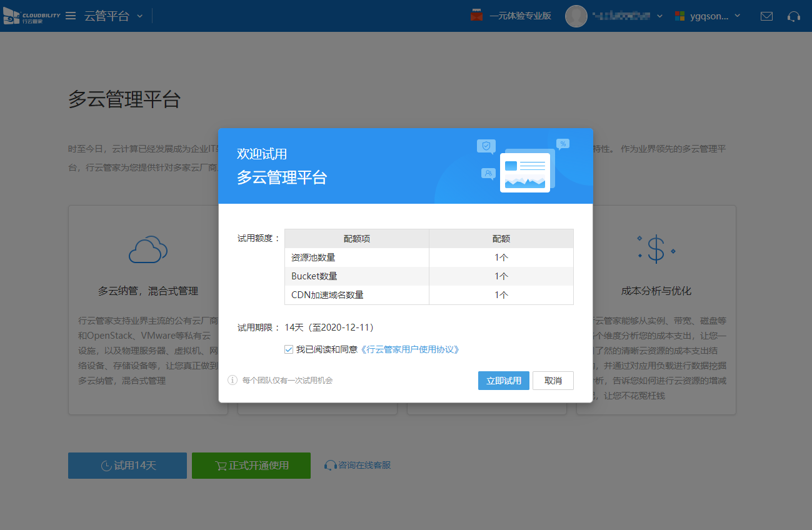This screenshot has height=530, width=812.
Task: Click the info icon beside 每个团队仅有一次试用机会
Action: coord(233,380)
